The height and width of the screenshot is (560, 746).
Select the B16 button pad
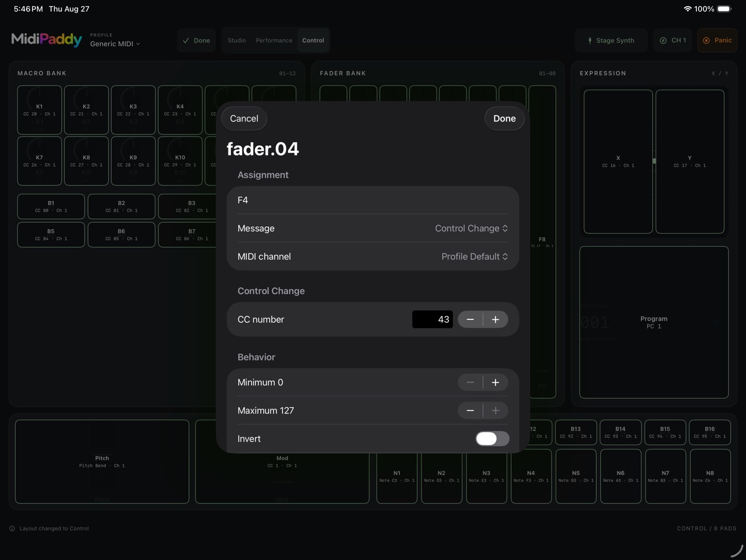[710, 432]
